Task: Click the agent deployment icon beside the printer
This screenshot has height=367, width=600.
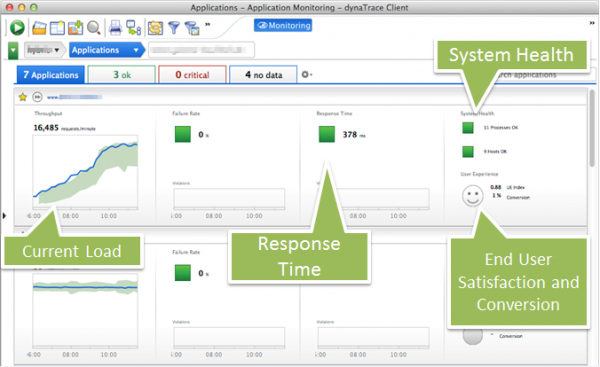Action: (x=134, y=28)
